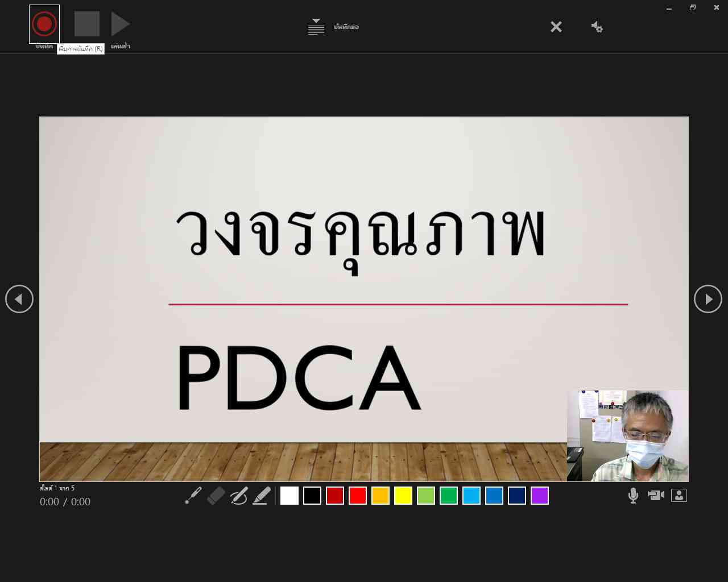Select the laser pointer tool
Screen dimensions: 728x582
point(193,496)
